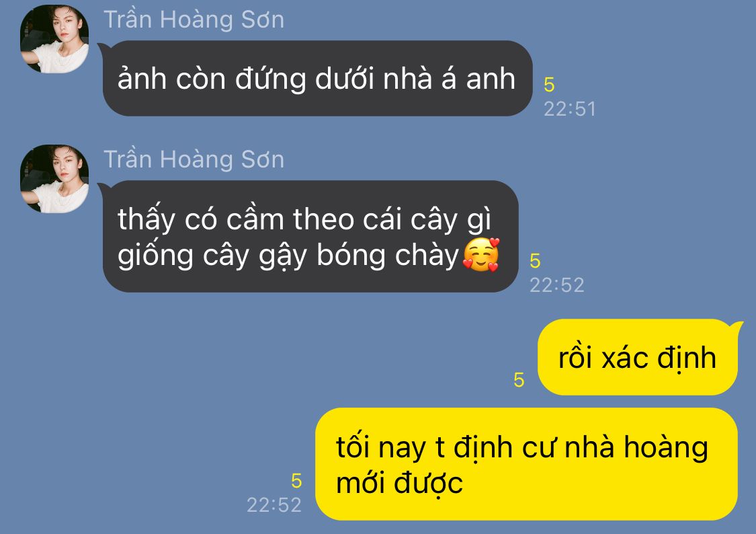Select the sender name above the first message
The height and width of the screenshot is (534, 756).
point(194,20)
